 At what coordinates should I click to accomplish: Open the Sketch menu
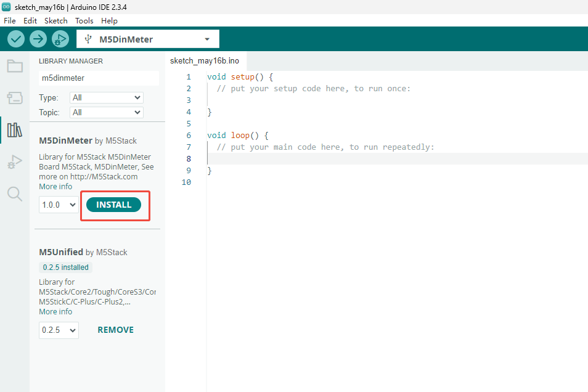point(56,20)
